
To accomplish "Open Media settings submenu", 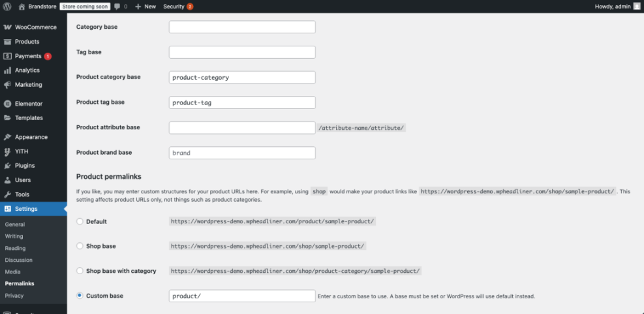I will click(12, 272).
